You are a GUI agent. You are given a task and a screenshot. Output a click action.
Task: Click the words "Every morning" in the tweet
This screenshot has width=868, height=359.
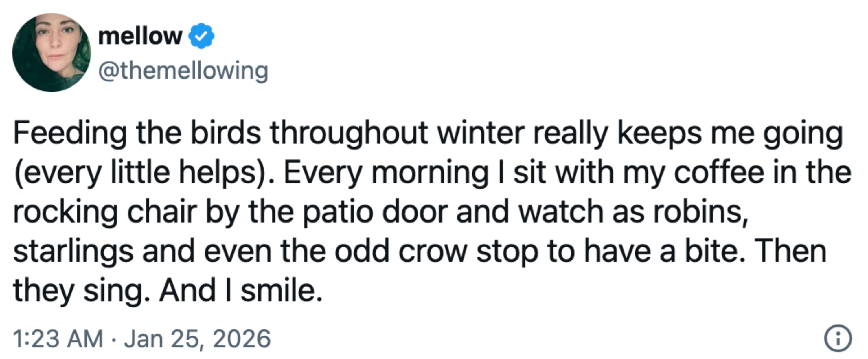point(386,172)
